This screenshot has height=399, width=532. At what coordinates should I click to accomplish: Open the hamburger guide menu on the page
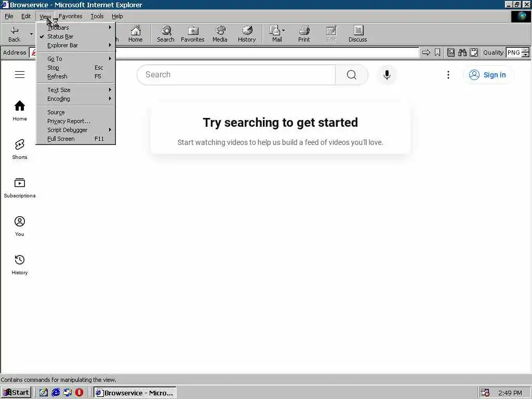point(20,75)
